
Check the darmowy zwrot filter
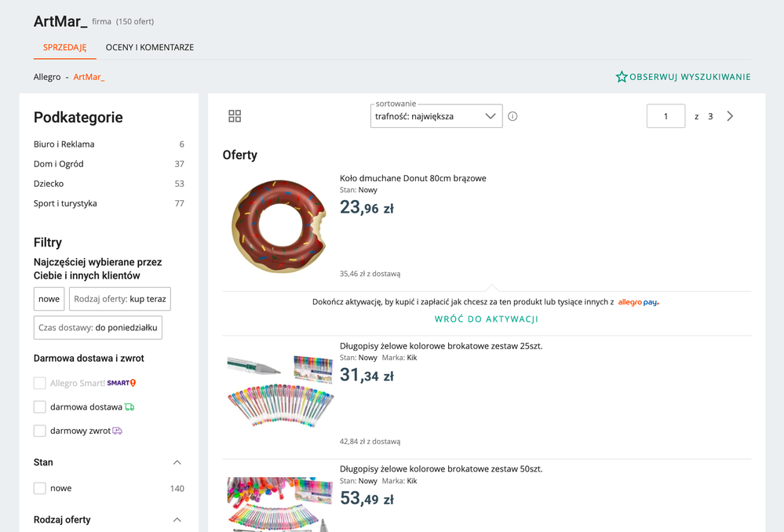[40, 431]
